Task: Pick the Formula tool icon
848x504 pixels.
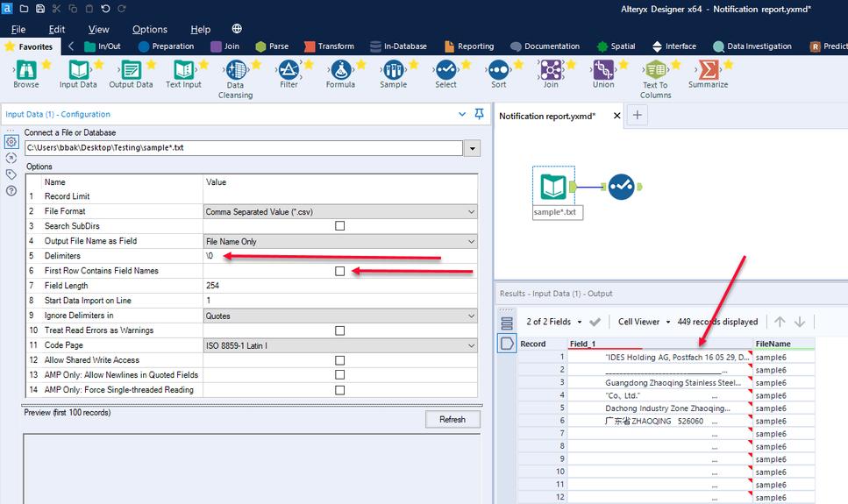Action: pos(340,70)
